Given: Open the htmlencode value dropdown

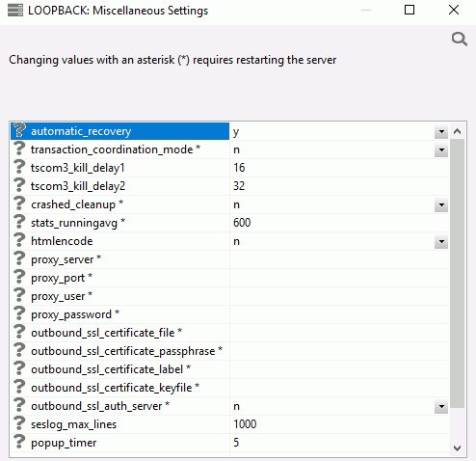Looking at the screenshot, I should (x=441, y=241).
